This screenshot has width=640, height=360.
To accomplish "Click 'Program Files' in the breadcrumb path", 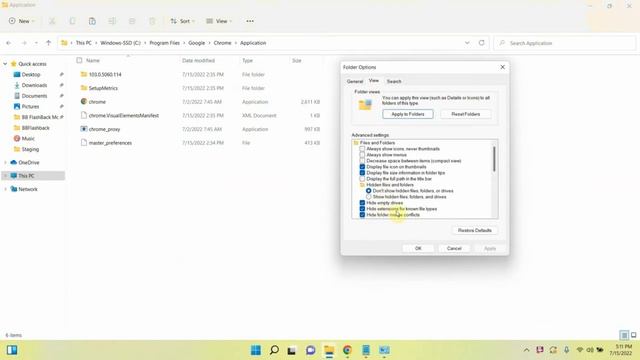I will (x=164, y=43).
